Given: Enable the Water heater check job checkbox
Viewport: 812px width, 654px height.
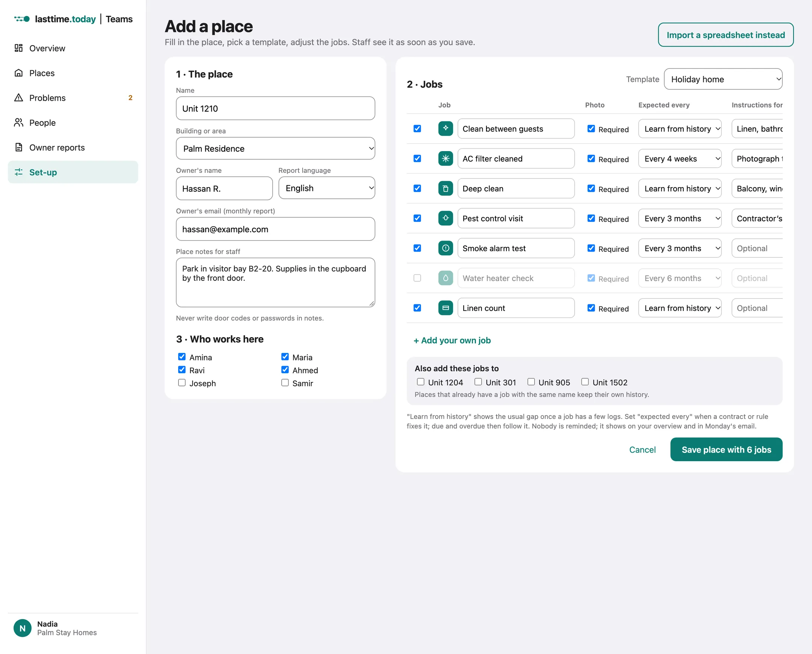Looking at the screenshot, I should pos(417,278).
